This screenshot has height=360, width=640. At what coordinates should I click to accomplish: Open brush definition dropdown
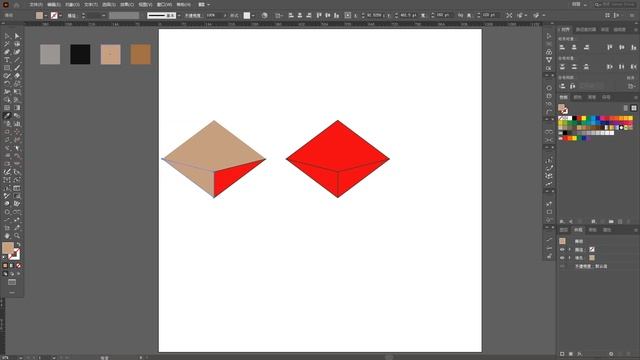tap(179, 16)
